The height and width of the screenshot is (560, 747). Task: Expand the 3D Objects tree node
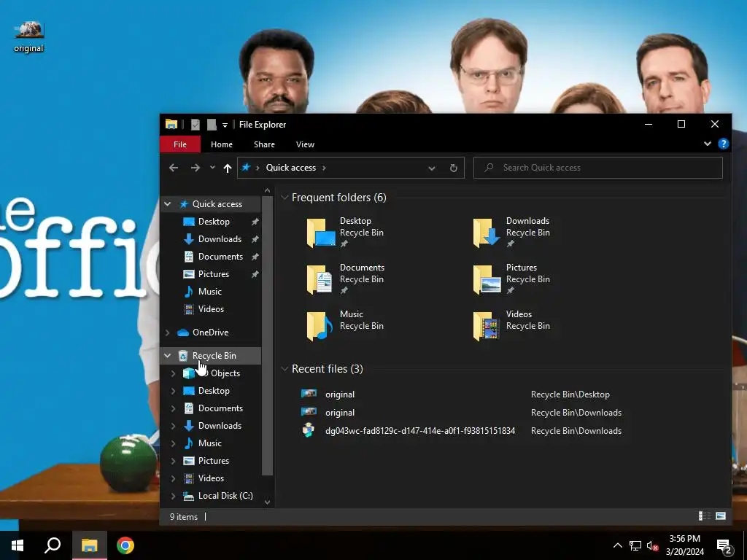click(x=174, y=373)
